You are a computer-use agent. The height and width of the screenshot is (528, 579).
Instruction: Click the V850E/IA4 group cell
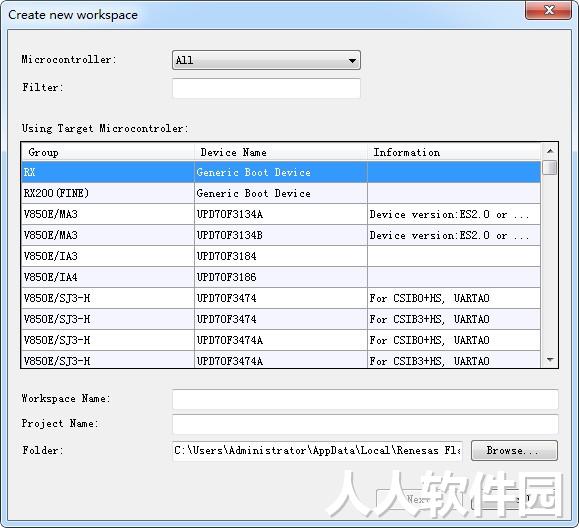point(108,277)
